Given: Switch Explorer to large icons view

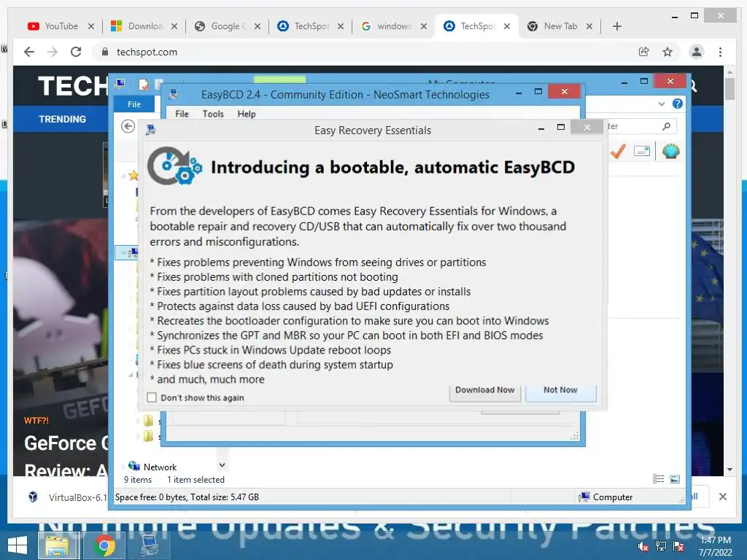Looking at the screenshot, I should (675, 479).
